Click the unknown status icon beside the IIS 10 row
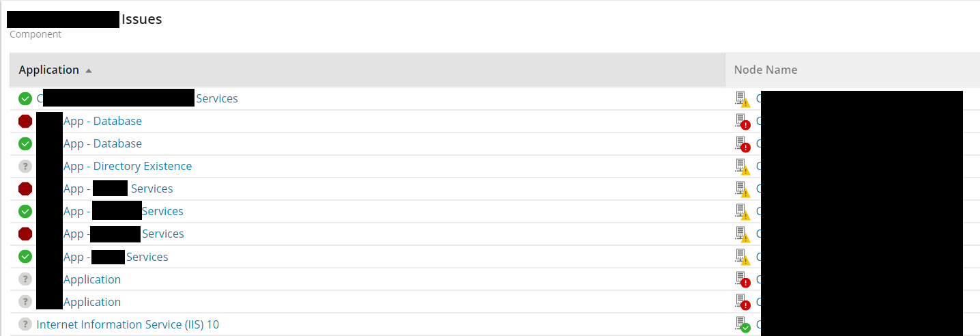 25,324
